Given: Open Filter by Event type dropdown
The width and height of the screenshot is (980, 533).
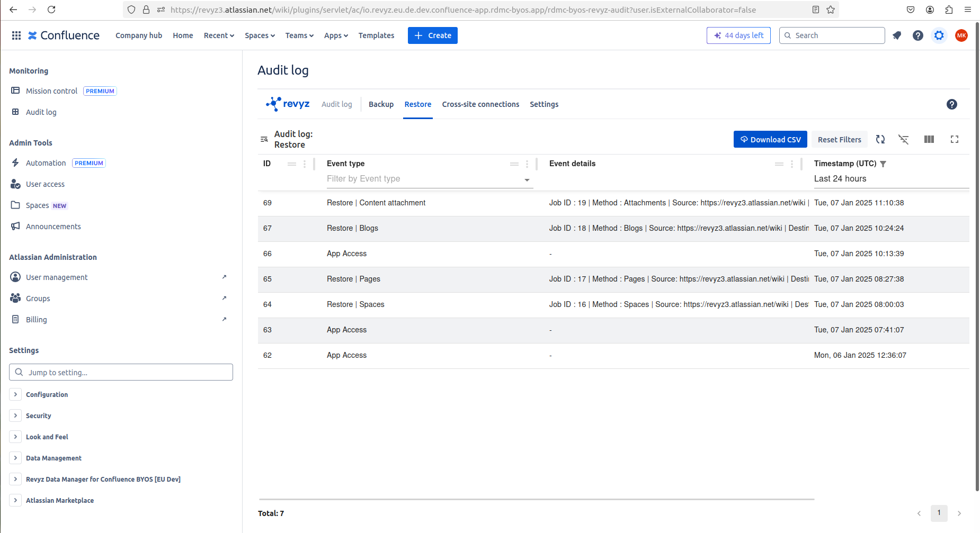Looking at the screenshot, I should click(x=430, y=179).
